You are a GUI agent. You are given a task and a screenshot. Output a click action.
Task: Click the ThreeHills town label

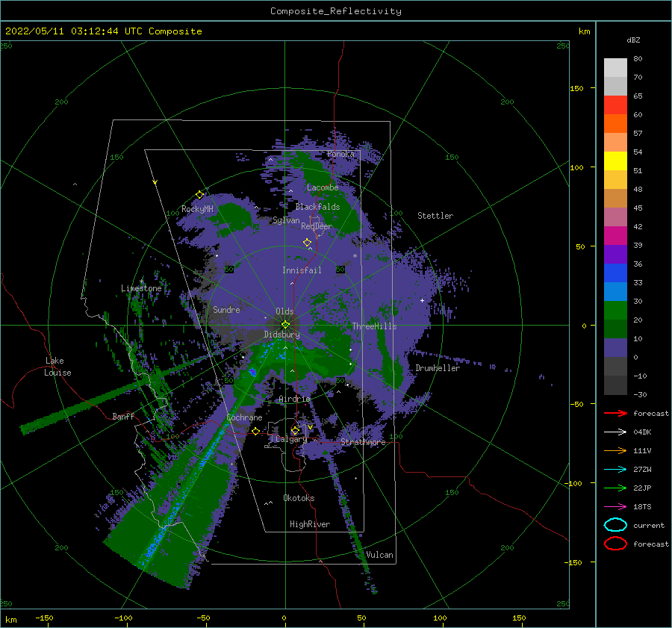(x=374, y=326)
